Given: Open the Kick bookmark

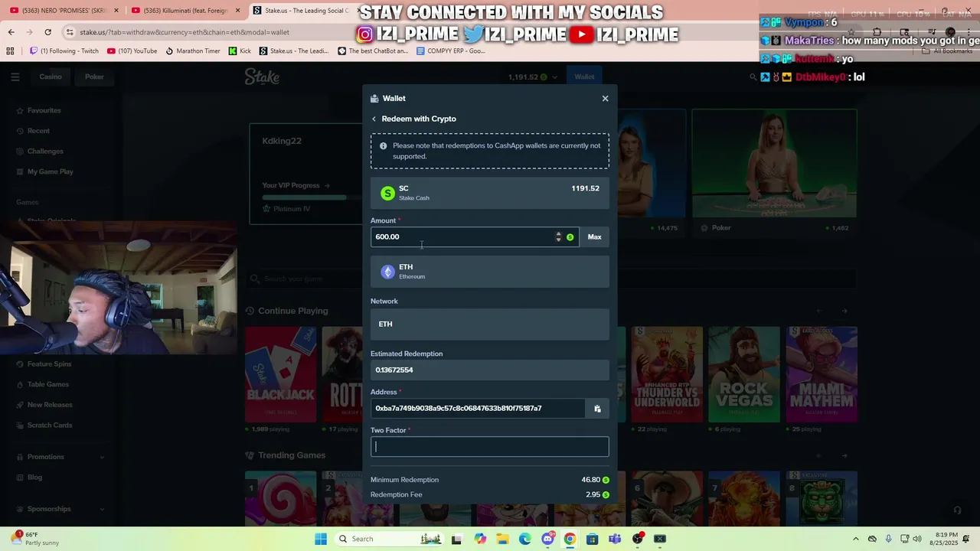Looking at the screenshot, I should click(240, 51).
